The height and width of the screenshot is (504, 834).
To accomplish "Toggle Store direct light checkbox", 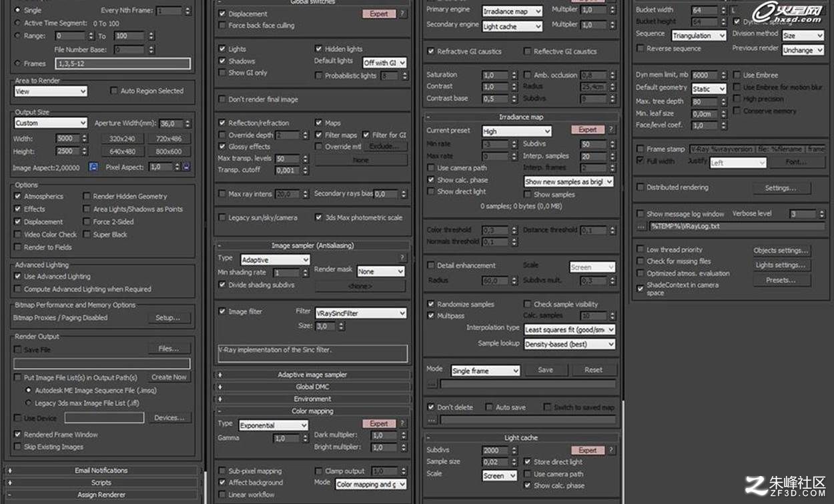I will click(527, 462).
